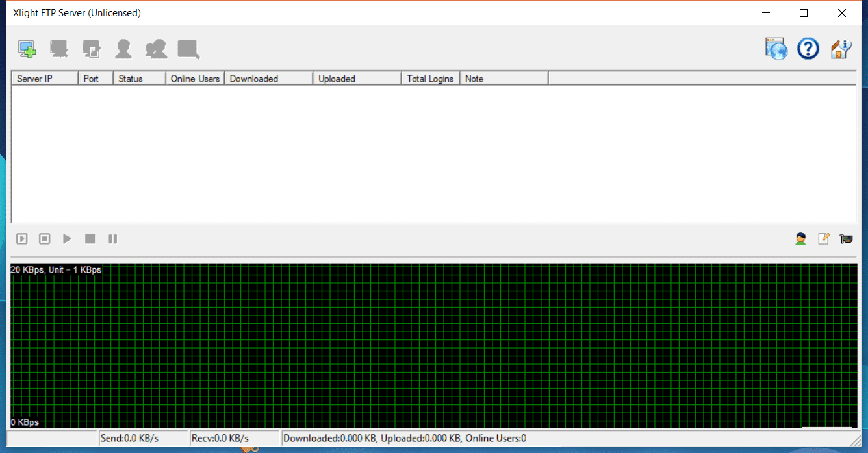This screenshot has width=868, height=453.
Task: Stop all virtual servers
Action: click(44, 239)
